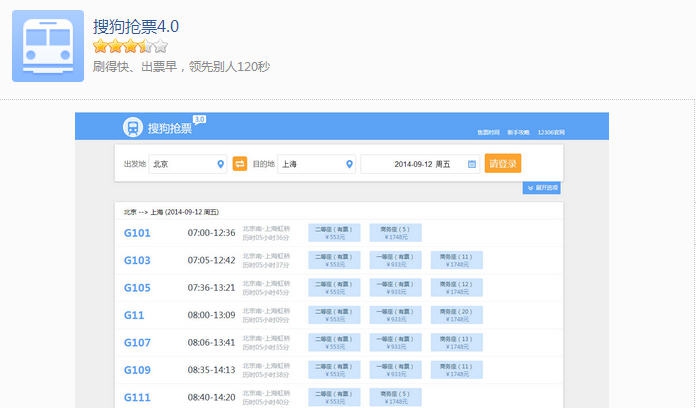
Task: Select G103 二等座 ticket button
Action: (334, 261)
